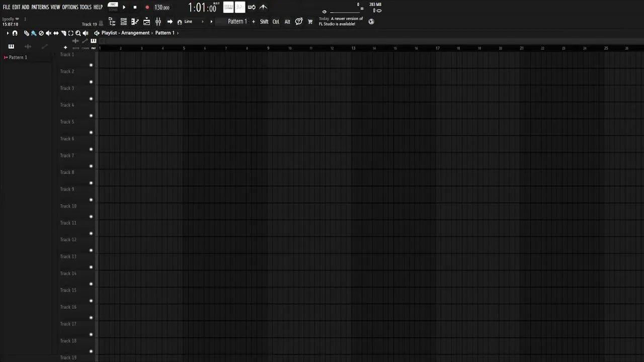The width and height of the screenshot is (644, 362).
Task: Click the loop recording icon
Action: [x=251, y=7]
